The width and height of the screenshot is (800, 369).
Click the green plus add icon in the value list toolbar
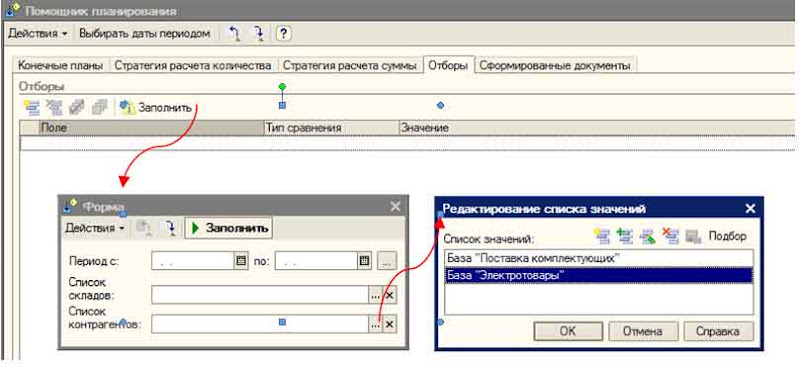click(625, 236)
